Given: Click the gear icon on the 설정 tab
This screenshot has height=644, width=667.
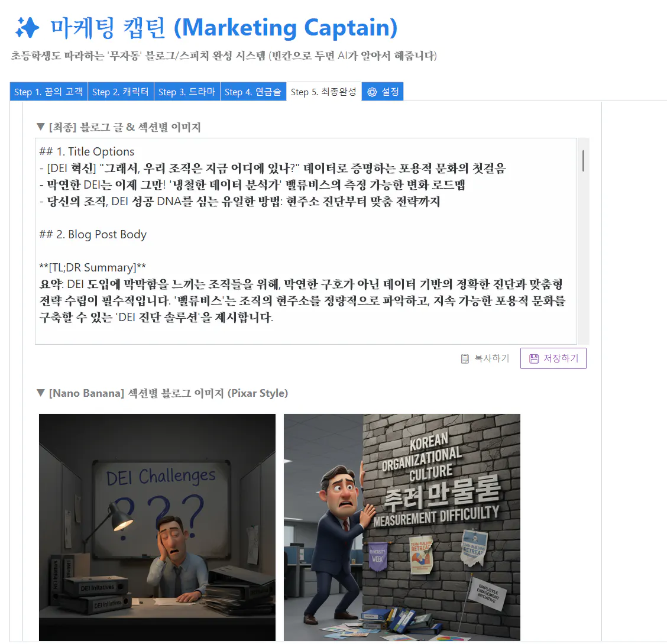Looking at the screenshot, I should (371, 91).
